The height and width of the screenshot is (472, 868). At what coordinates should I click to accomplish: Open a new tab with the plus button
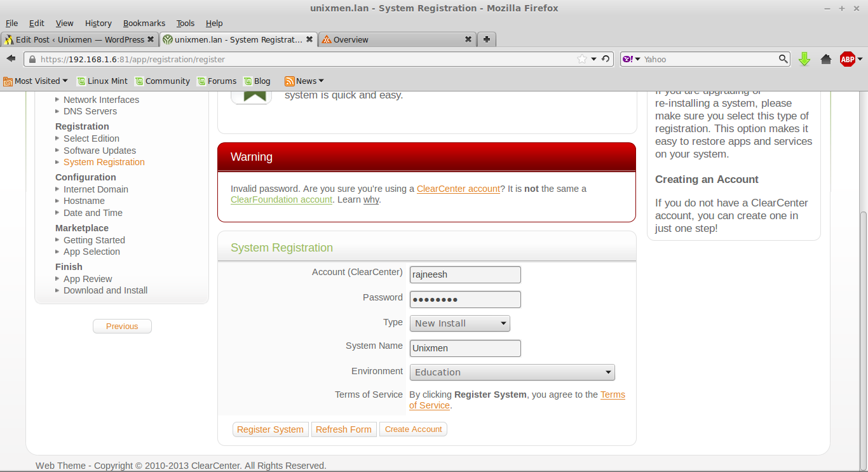coord(486,39)
